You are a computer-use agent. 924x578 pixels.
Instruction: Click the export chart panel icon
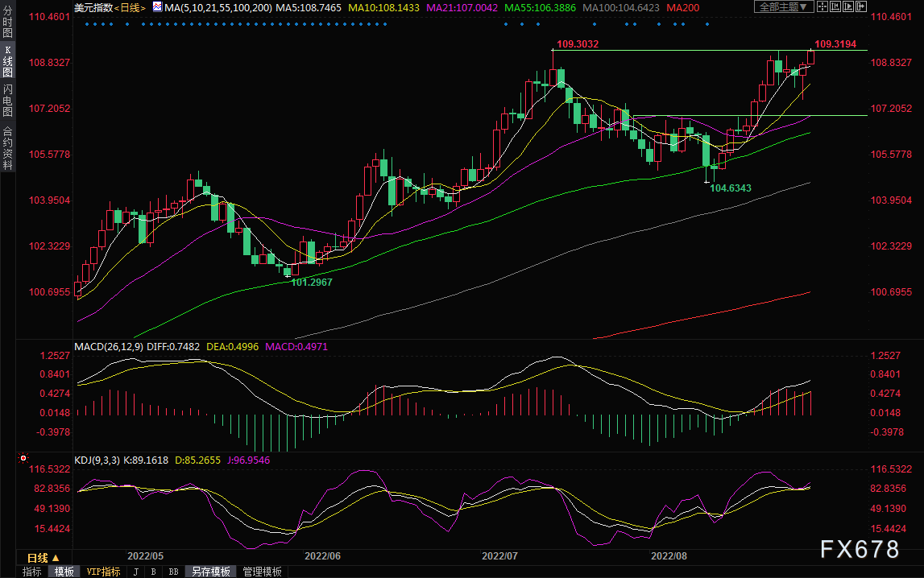861,7
